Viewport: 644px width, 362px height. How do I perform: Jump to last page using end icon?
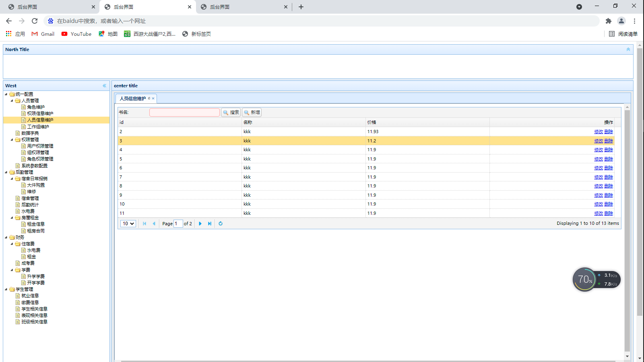[x=209, y=223]
